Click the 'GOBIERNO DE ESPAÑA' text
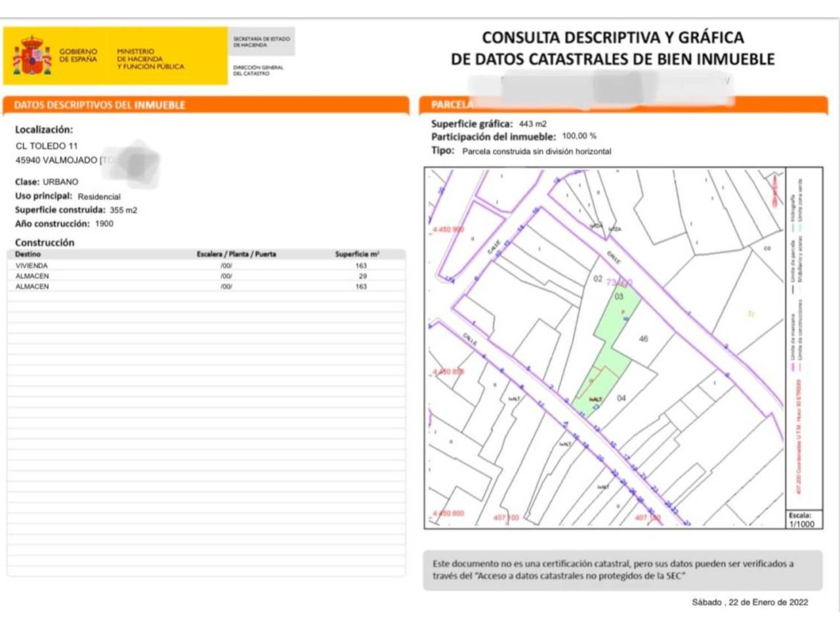Viewport: 840px width, 630px height. (78, 55)
